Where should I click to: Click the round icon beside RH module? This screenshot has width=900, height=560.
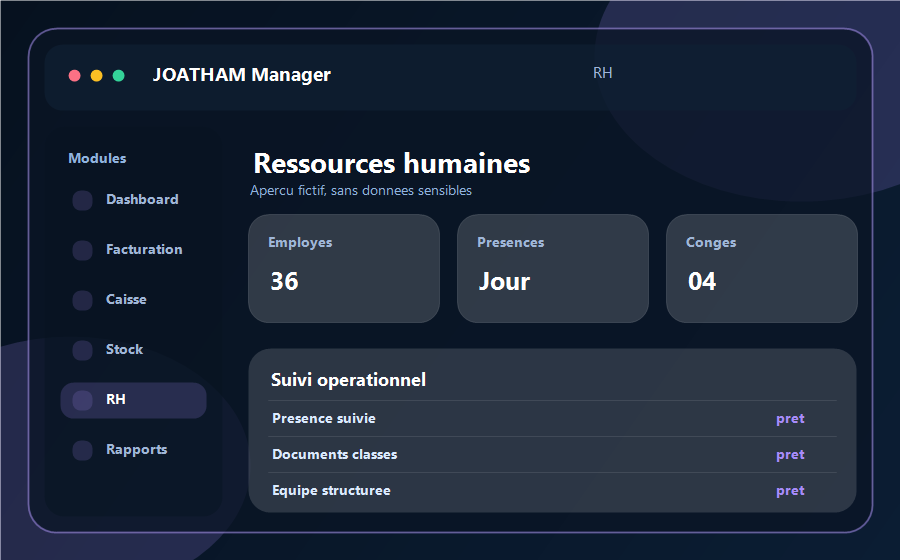point(83,400)
